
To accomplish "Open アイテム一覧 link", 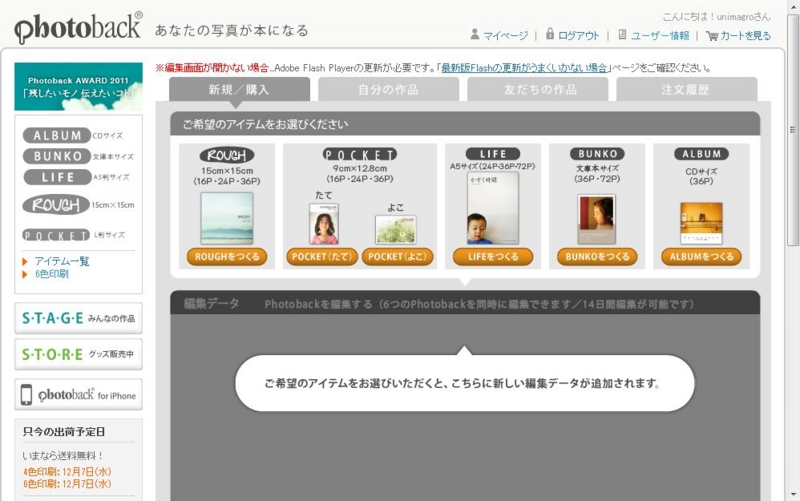I will click(x=62, y=262).
